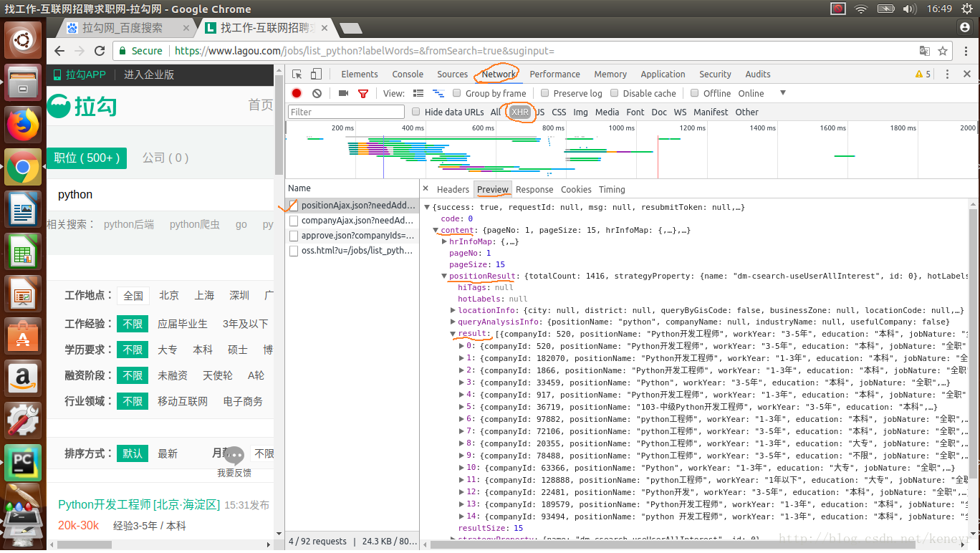This screenshot has width=980, height=553.
Task: Go back in Chrome
Action: tap(59, 51)
